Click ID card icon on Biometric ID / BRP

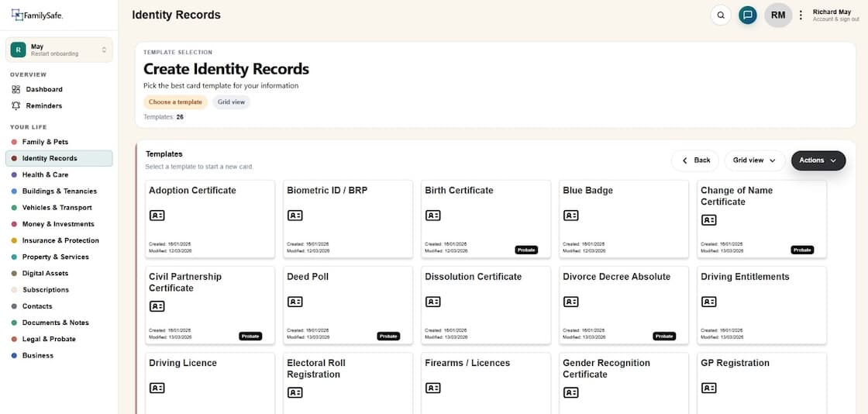pos(295,216)
